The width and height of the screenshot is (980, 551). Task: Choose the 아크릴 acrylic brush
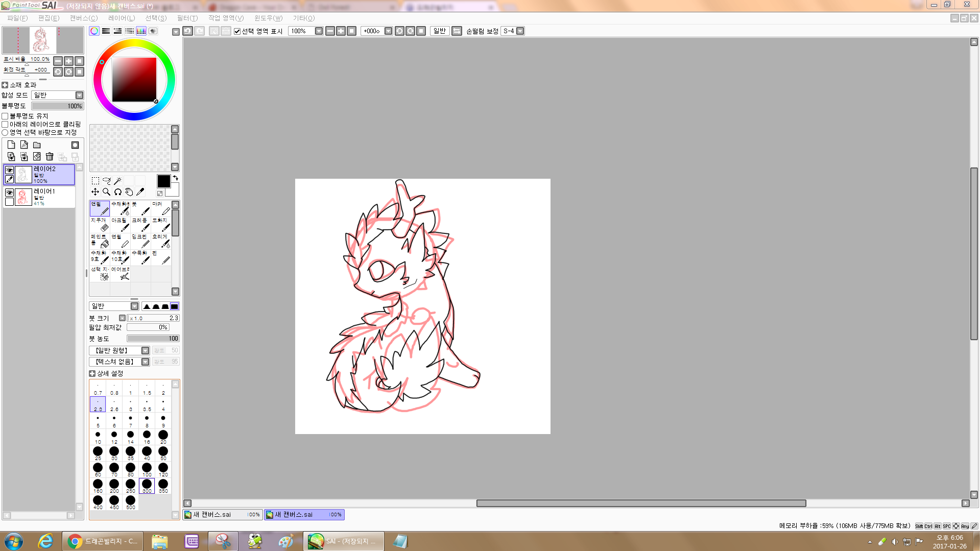click(120, 225)
